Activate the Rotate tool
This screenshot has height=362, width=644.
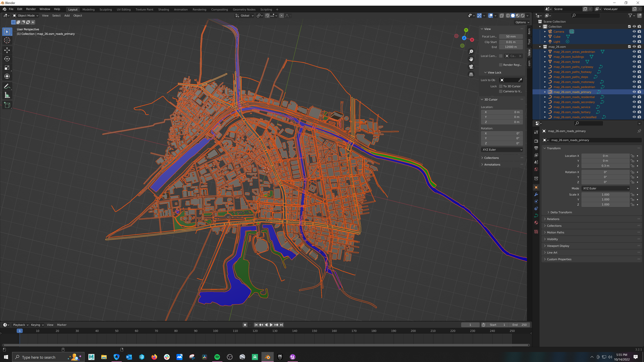click(x=7, y=59)
